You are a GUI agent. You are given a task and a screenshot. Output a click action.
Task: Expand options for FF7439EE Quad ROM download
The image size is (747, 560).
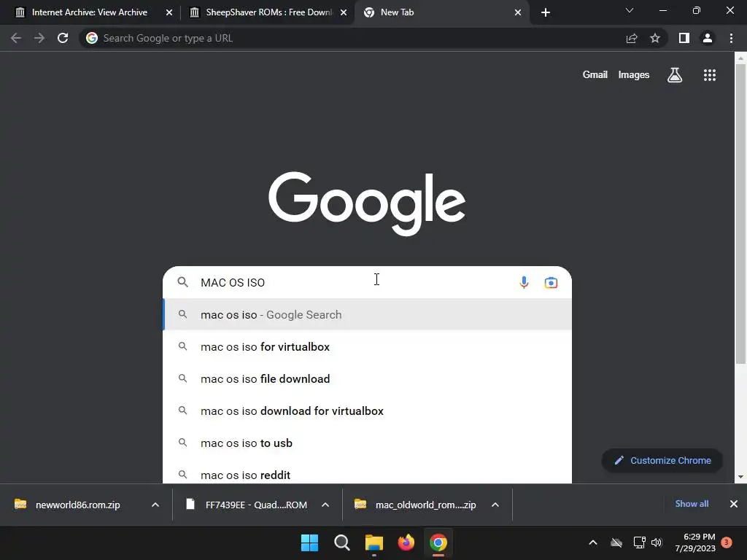325,505
